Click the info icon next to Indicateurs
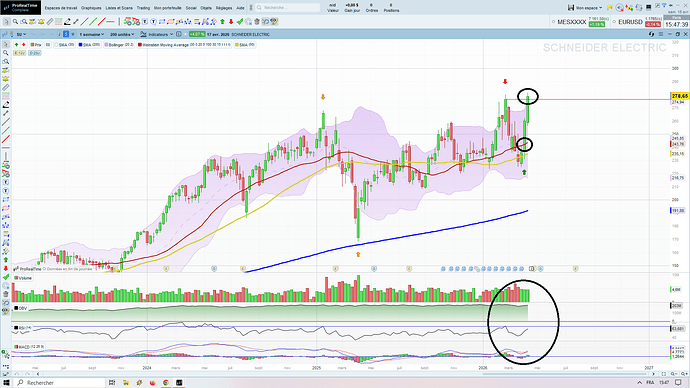Viewport: 690px width, 388px height. pyautogui.click(x=179, y=34)
